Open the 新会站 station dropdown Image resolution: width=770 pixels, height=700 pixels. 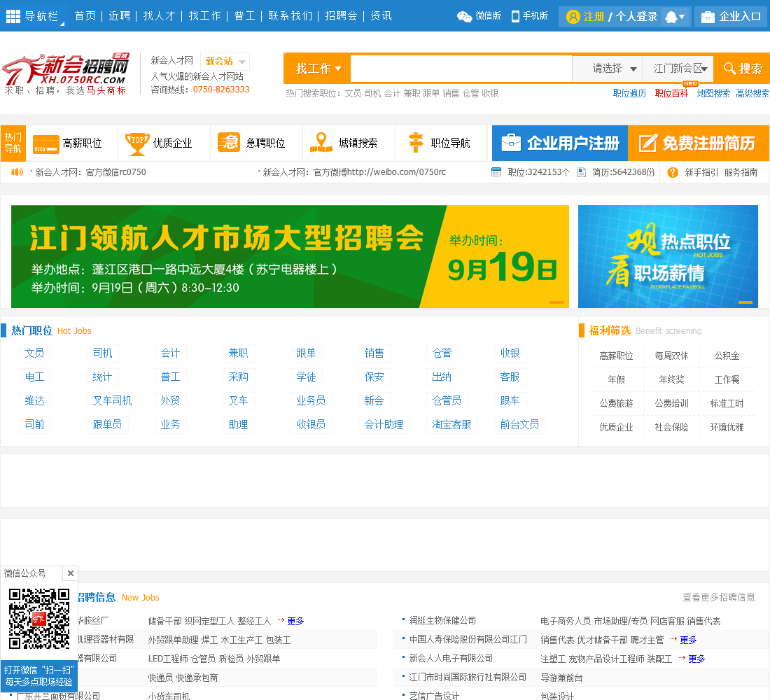[225, 62]
